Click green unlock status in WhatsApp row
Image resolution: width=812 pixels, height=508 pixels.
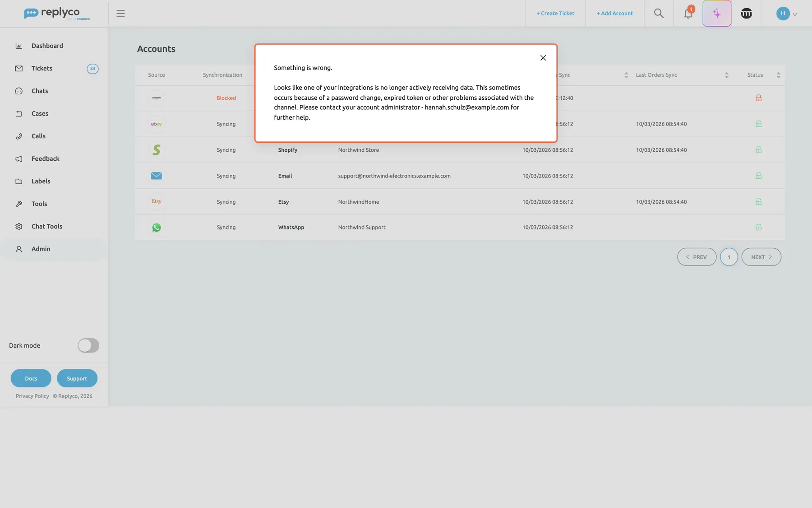(759, 227)
